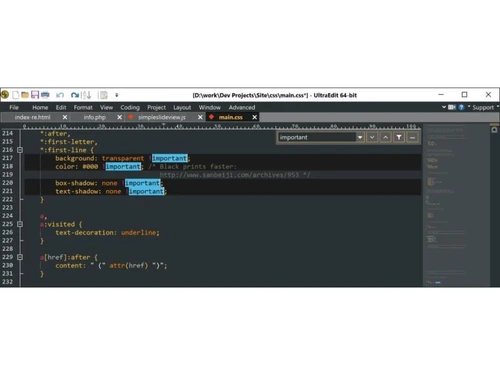Click the 'content:' property on line 230

point(70,266)
